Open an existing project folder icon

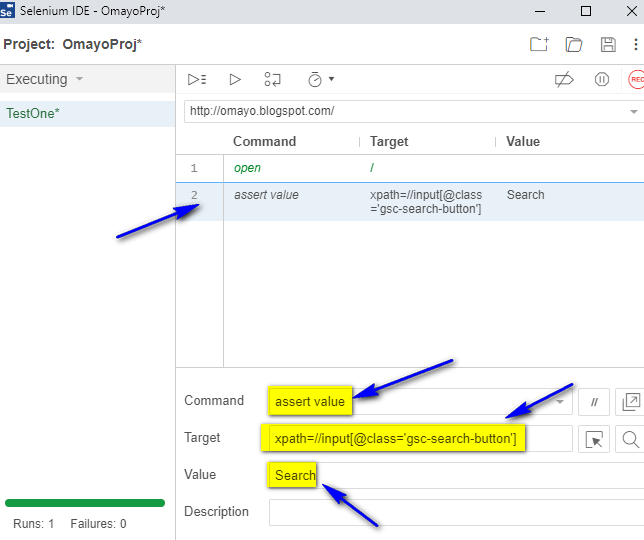[x=574, y=44]
